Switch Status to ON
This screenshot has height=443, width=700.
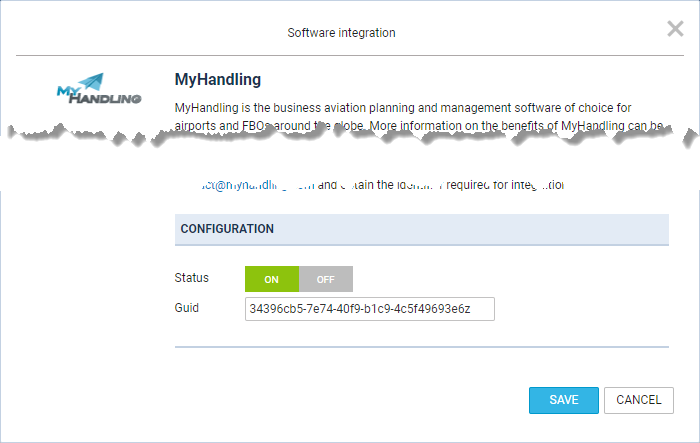pyautogui.click(x=272, y=279)
